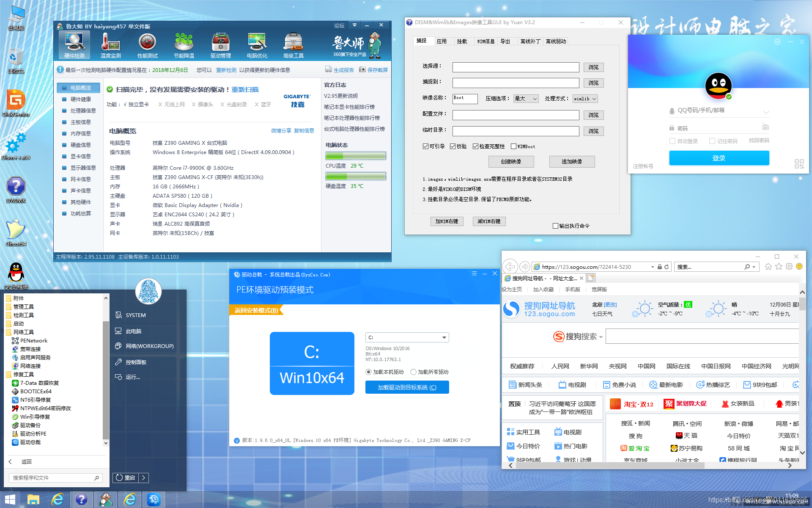The image size is (812, 508).
Task: Switch to 离线驱动 tab
Action: click(x=556, y=41)
